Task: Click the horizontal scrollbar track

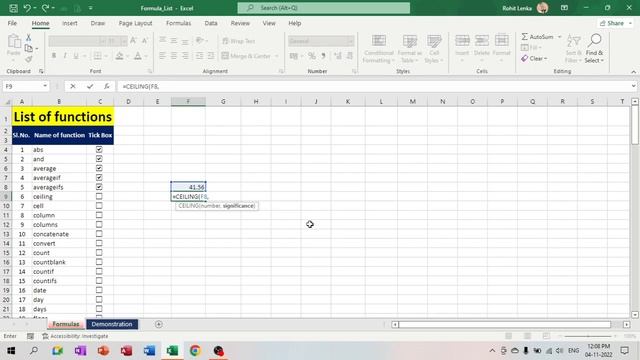Action: 504,324
